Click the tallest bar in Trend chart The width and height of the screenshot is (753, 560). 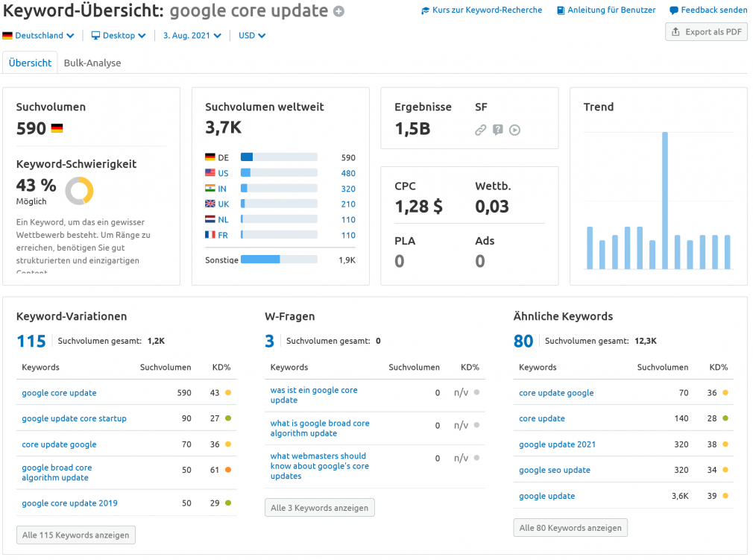tap(664, 201)
